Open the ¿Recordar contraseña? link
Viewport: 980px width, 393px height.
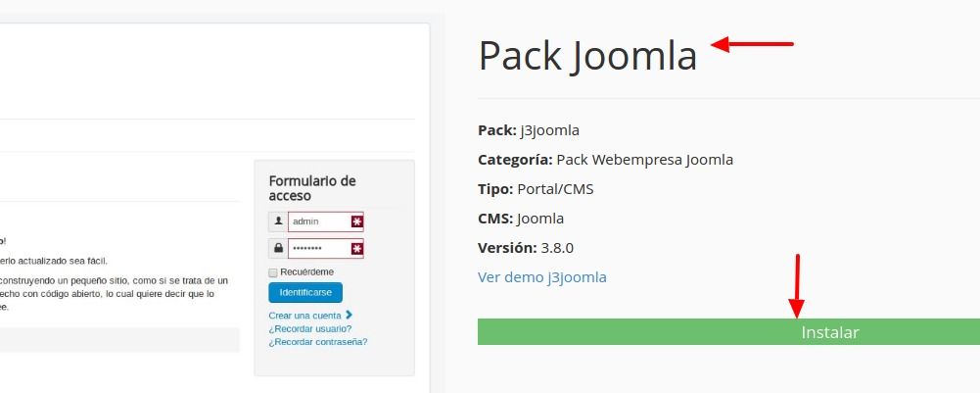tap(318, 342)
